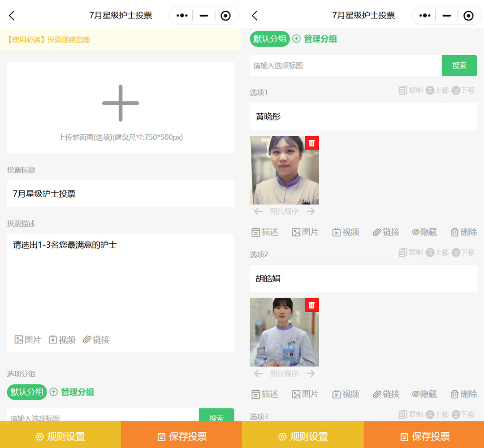Click 规则设置 at the bottom of the left screen

click(x=60, y=436)
